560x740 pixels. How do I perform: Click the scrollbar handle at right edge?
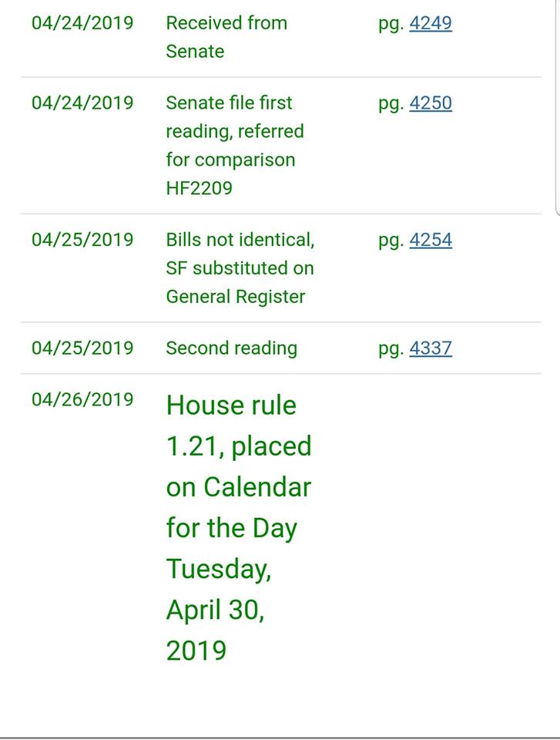click(558, 108)
